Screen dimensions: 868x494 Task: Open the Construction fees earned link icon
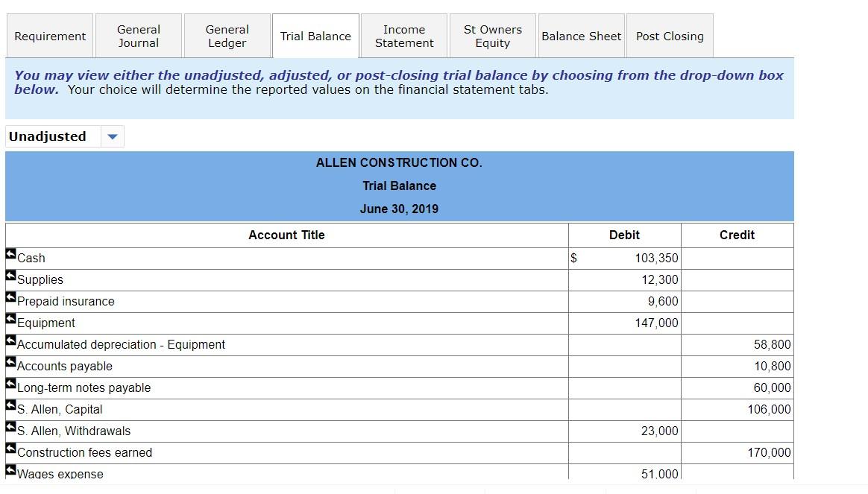pos(10,448)
